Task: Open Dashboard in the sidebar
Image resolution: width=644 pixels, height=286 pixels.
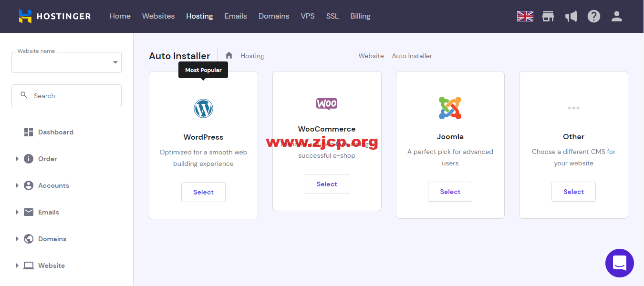Action: coord(56,132)
